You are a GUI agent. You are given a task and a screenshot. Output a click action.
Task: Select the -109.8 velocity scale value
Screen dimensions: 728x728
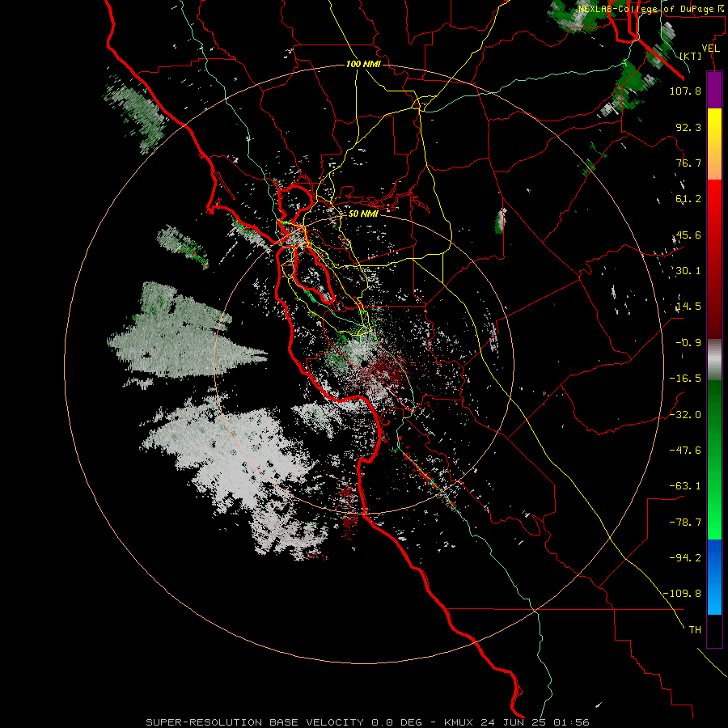click(682, 594)
